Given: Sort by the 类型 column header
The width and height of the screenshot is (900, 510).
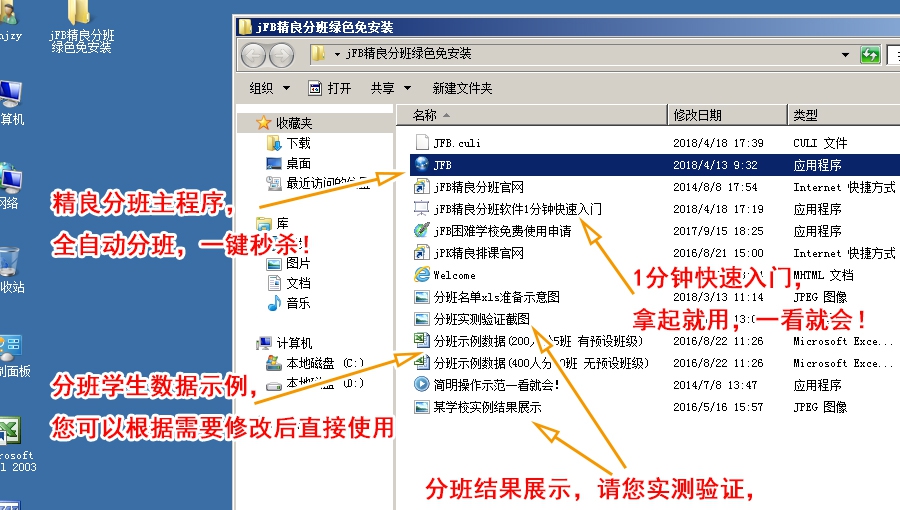Looking at the screenshot, I should (x=844, y=115).
